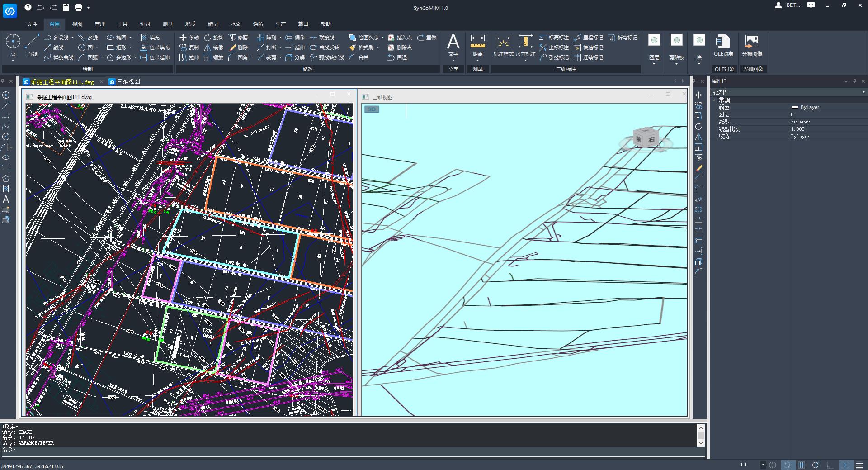This screenshot has width=868, height=470.
Task: Click the 颜色 ByLayer color swatch
Action: [795, 107]
